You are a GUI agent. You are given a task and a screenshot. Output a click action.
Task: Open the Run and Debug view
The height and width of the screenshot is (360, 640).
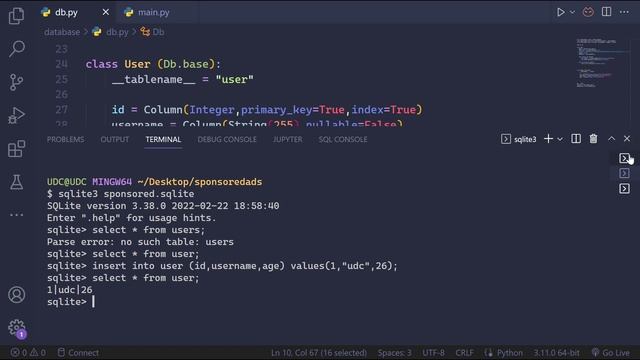point(16,116)
